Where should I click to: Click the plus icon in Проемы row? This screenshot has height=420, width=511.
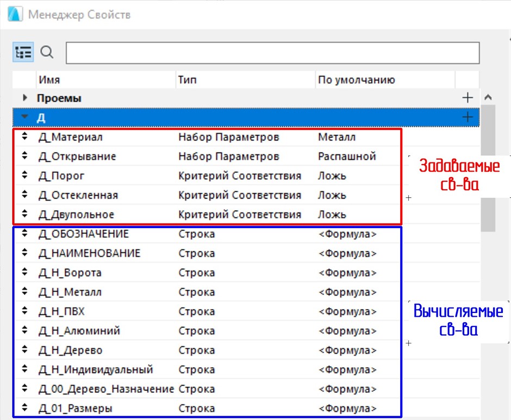coord(467,98)
